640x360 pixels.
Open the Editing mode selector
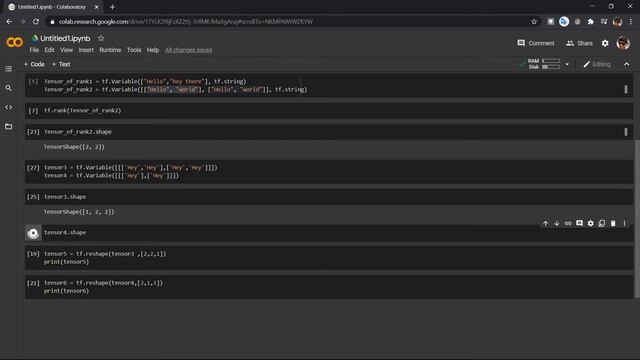pos(597,64)
